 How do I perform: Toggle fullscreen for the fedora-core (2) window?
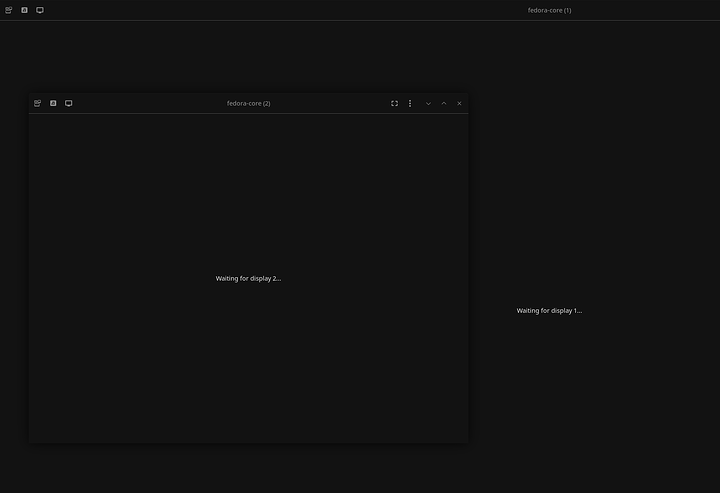click(x=394, y=103)
